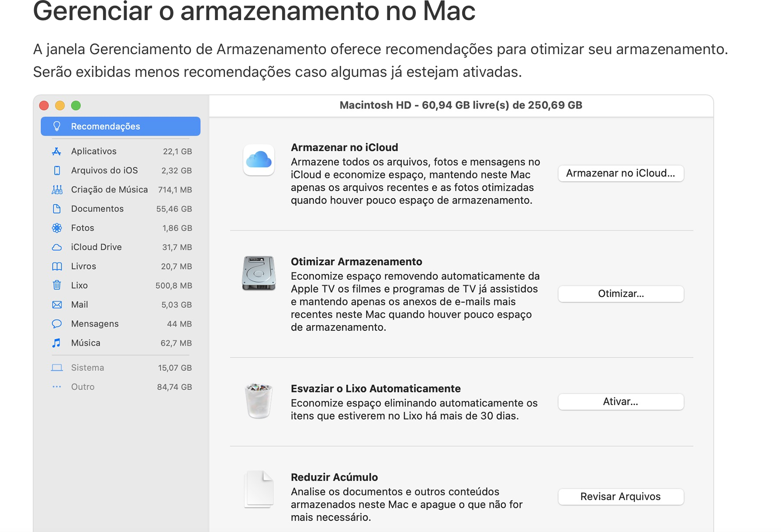Click the Lixo trash can sidebar icon
781x532 pixels.
[57, 286]
